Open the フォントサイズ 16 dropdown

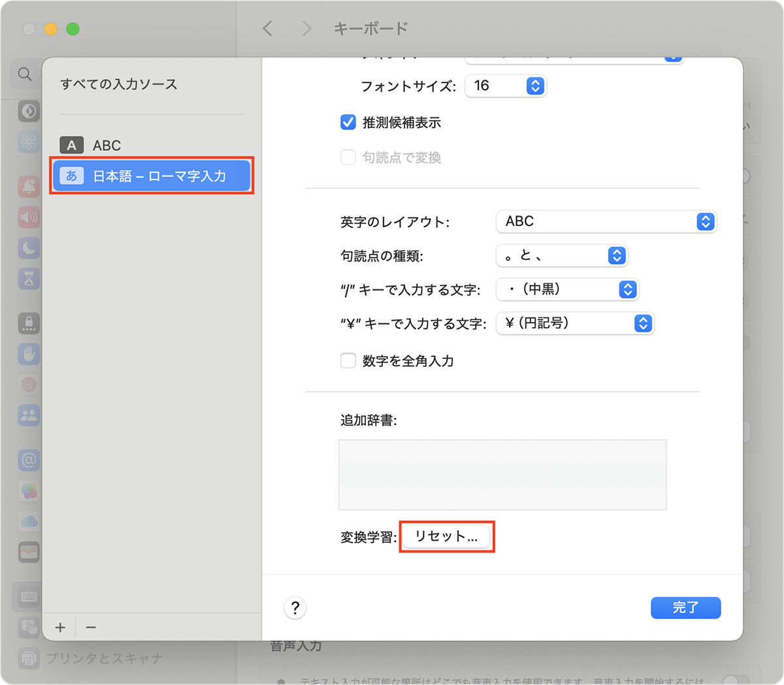coord(505,86)
